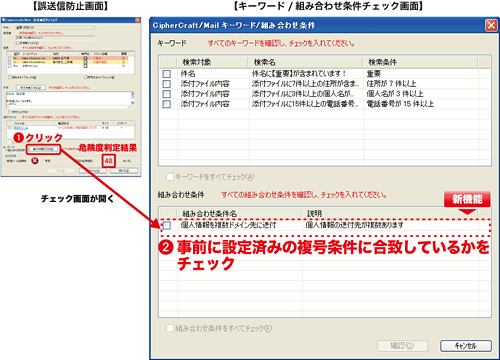This screenshot has width=500, height=360.
Task: Tick checkbox for 個人名が 3 件以上 row
Action: point(167,94)
